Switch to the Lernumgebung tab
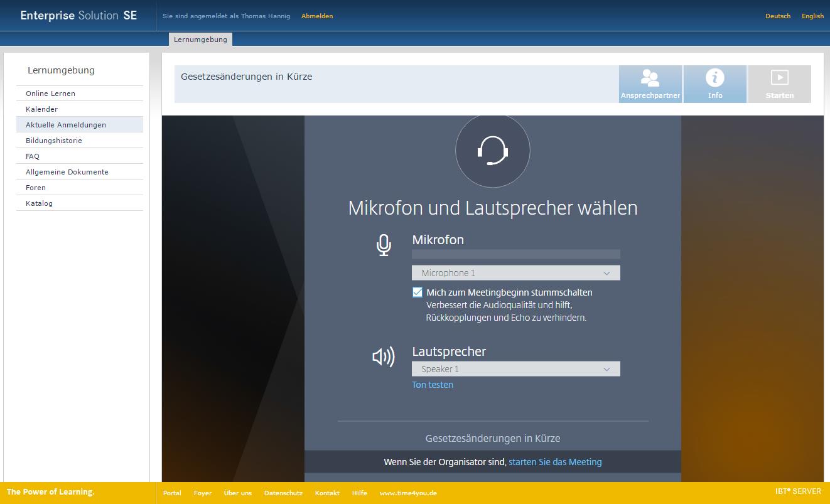Image resolution: width=830 pixels, height=504 pixels. pyautogui.click(x=200, y=40)
